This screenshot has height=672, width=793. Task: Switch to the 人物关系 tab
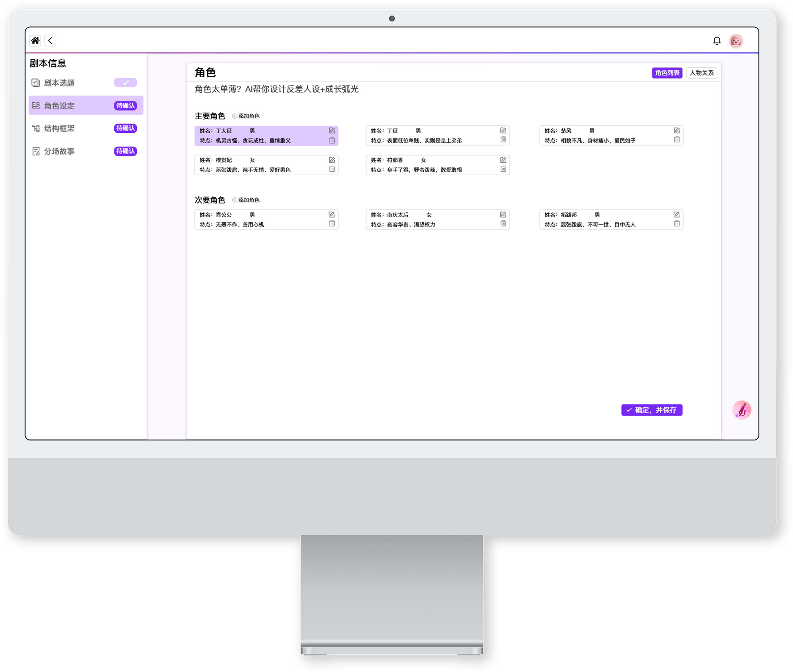coord(701,73)
